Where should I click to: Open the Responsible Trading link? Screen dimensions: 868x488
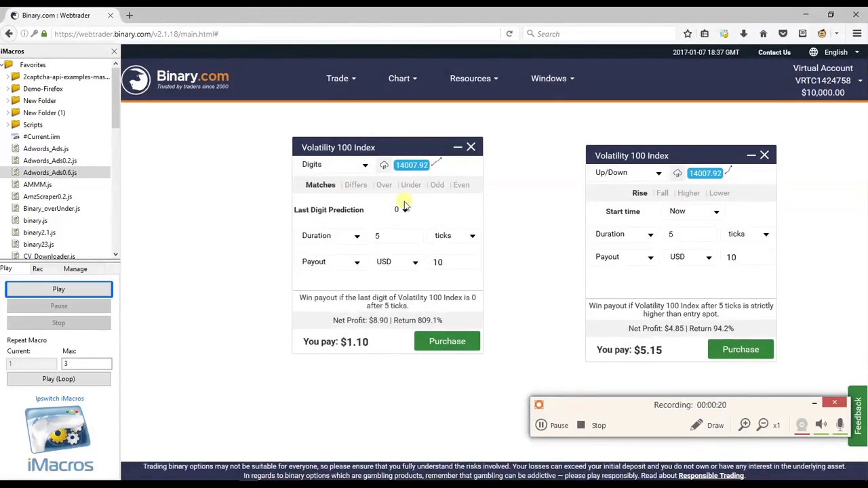(x=711, y=476)
